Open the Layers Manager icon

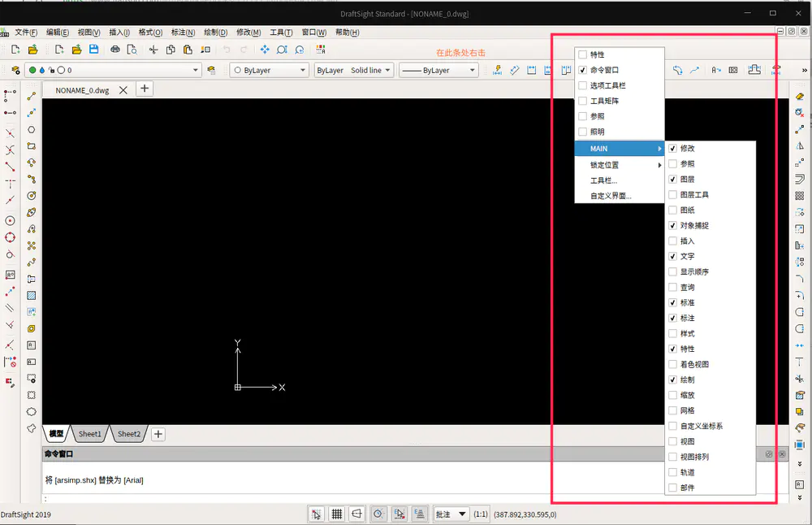15,71
